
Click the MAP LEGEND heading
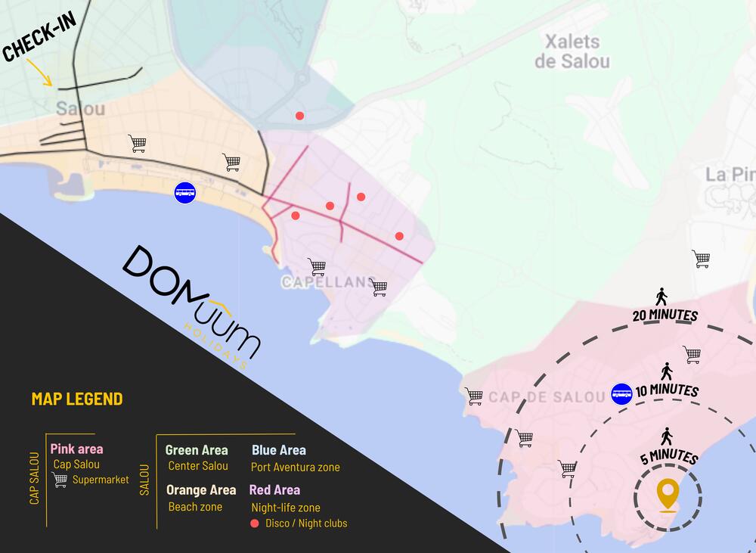77,399
